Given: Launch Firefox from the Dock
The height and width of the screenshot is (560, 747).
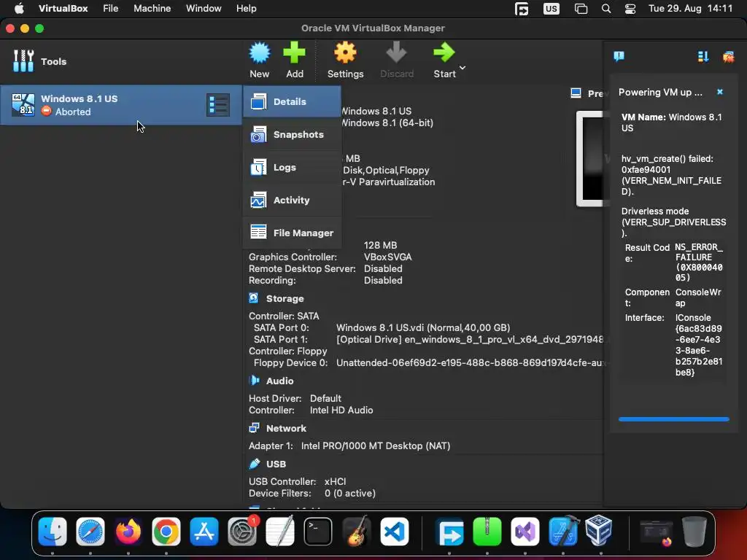Looking at the screenshot, I should pyautogui.click(x=128, y=532).
